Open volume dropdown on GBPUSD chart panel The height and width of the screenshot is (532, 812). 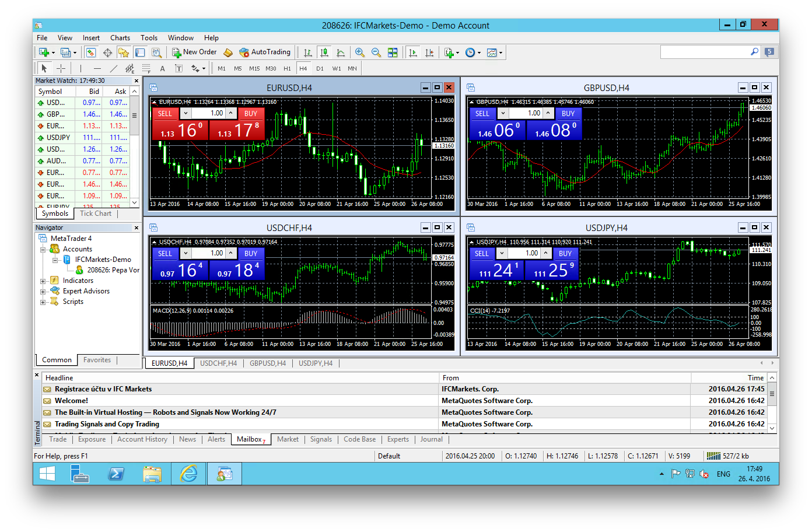(503, 113)
